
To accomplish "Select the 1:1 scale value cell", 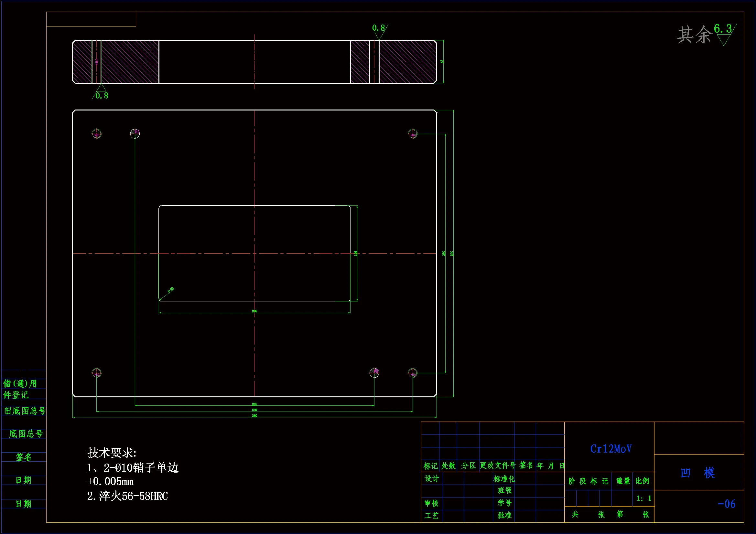I will pyautogui.click(x=644, y=498).
